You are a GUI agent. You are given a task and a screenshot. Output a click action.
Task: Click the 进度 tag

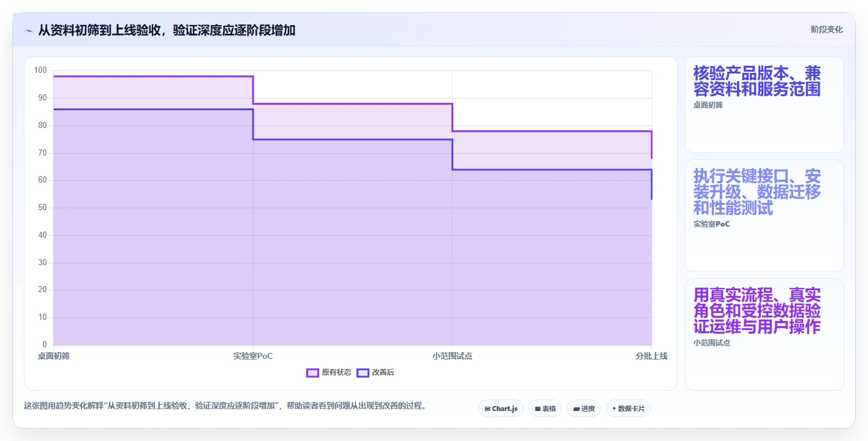pyautogui.click(x=583, y=409)
